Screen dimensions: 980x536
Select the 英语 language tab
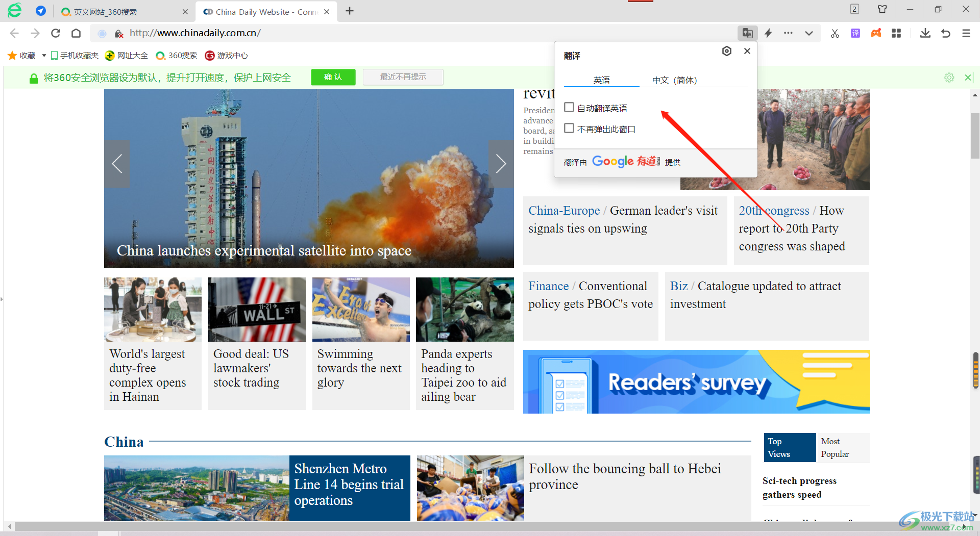601,80
